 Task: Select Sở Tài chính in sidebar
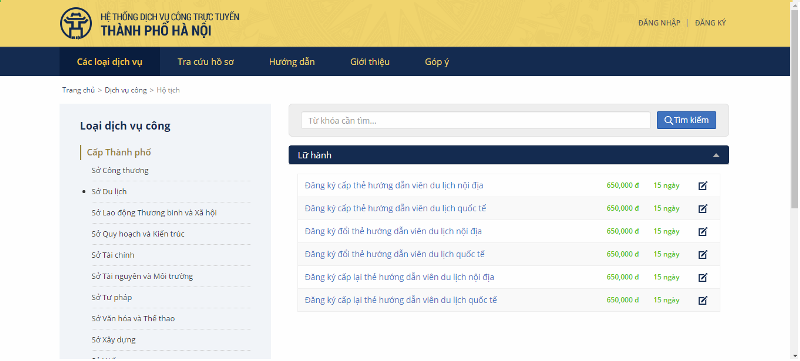click(113, 255)
